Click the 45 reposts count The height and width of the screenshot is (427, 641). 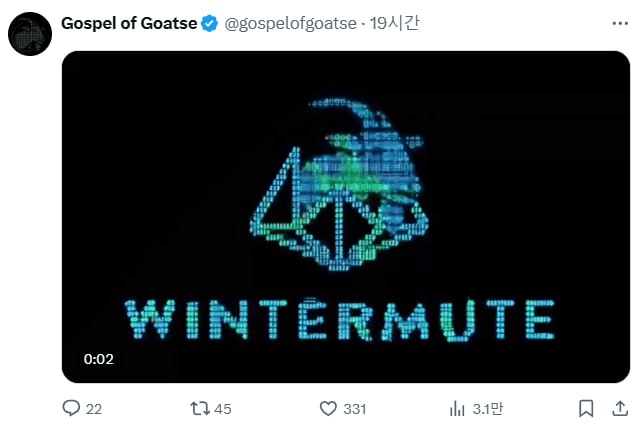point(223,409)
